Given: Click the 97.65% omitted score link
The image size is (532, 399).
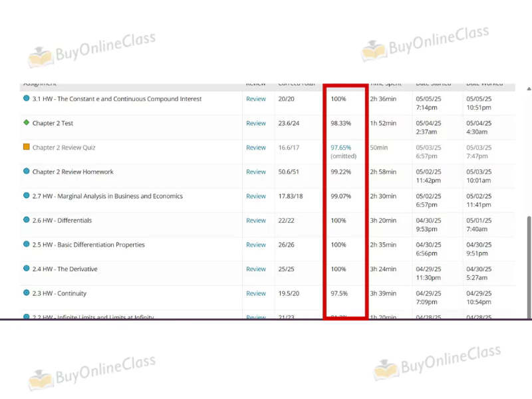Looking at the screenshot, I should (340, 148).
